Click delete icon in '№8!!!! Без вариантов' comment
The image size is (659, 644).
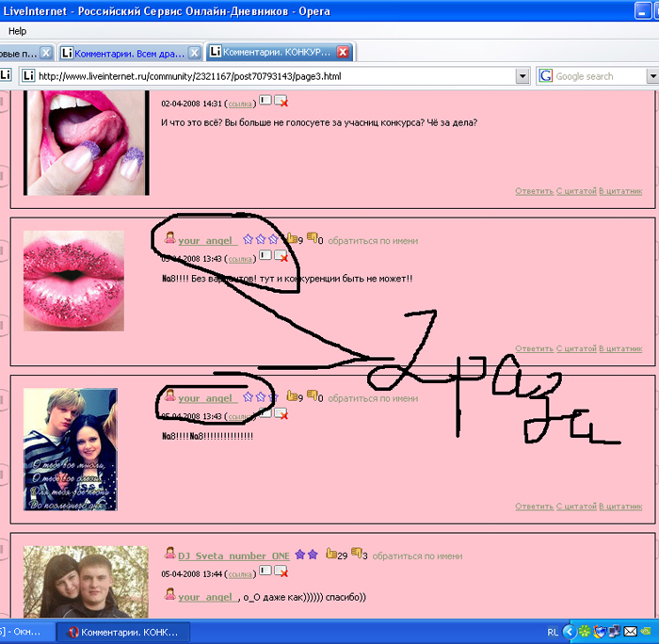coord(281,256)
